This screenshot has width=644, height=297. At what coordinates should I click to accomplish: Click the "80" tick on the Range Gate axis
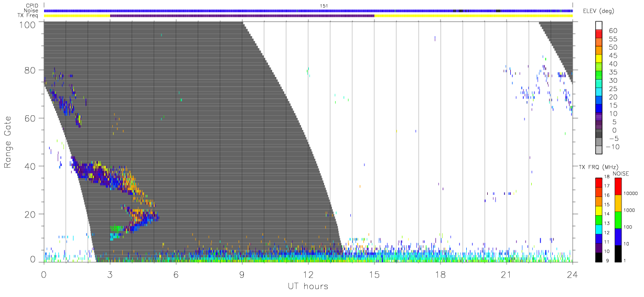(x=31, y=70)
